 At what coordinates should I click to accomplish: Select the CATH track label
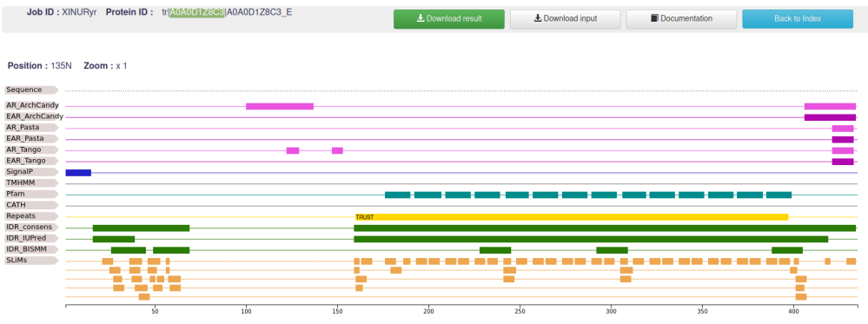pos(31,205)
